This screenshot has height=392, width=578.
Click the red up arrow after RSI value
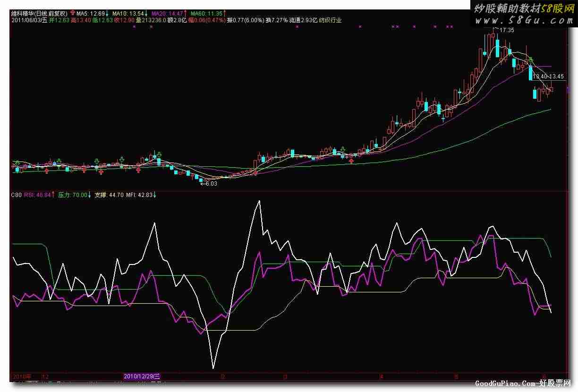pos(53,195)
